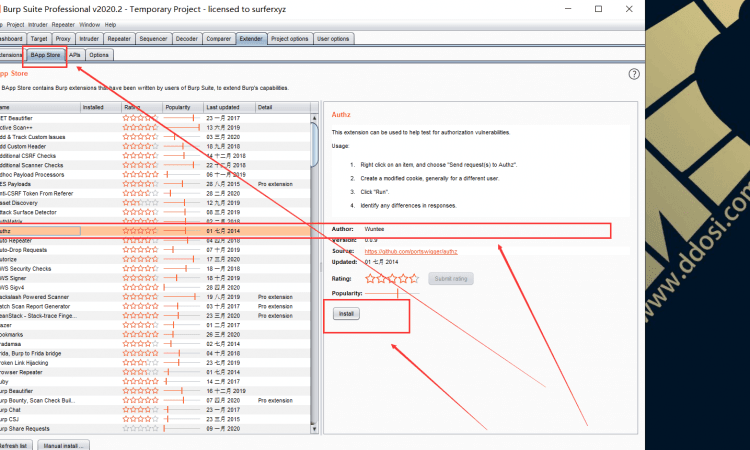
Task: Select the Add Custom Header row
Action: (x=155, y=146)
